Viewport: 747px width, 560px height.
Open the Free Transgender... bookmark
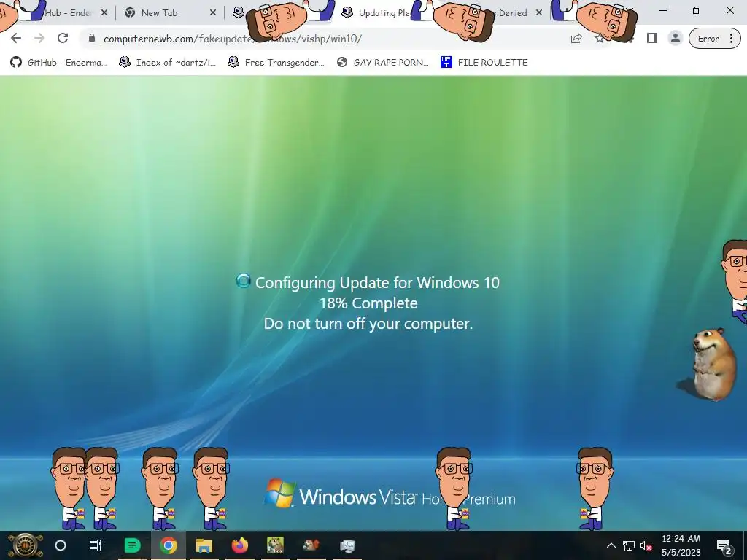[x=276, y=63]
